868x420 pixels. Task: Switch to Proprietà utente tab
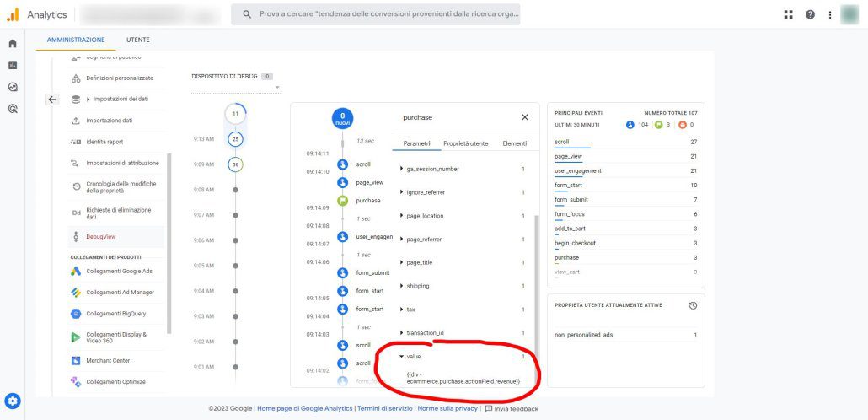point(465,143)
